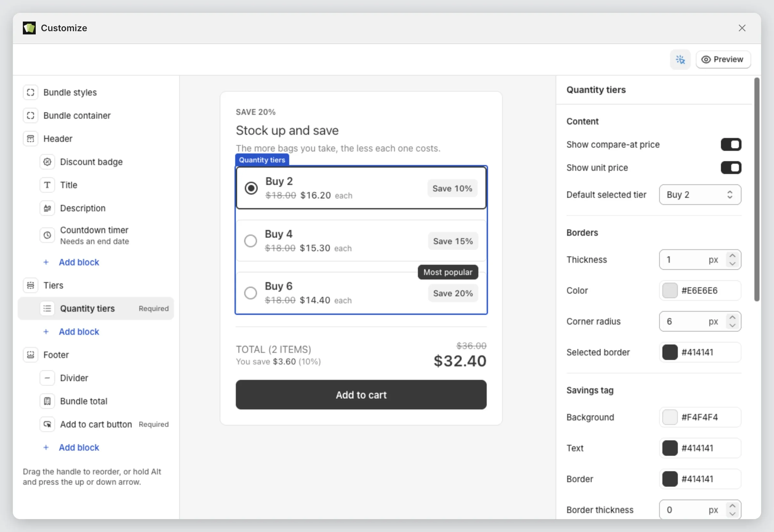The height and width of the screenshot is (532, 774).
Task: Open the Default selected tier dropdown
Action: coord(700,195)
